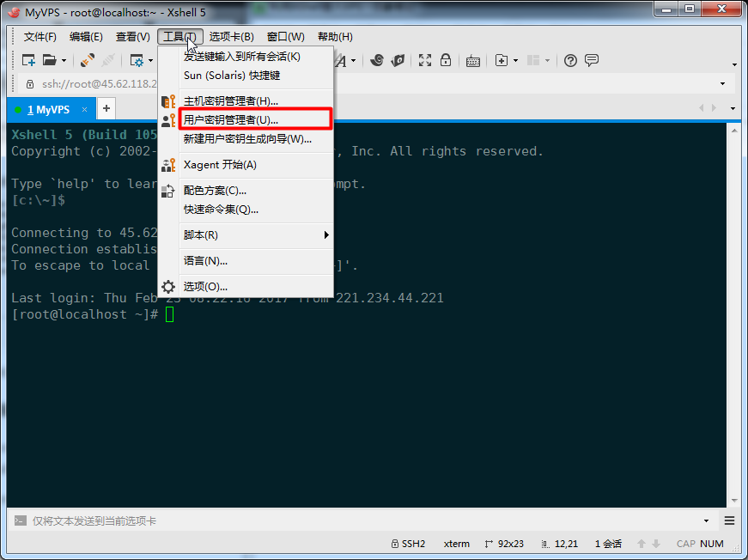The height and width of the screenshot is (560, 748).
Task: Expand the Font dropdown arrow
Action: coord(354,61)
